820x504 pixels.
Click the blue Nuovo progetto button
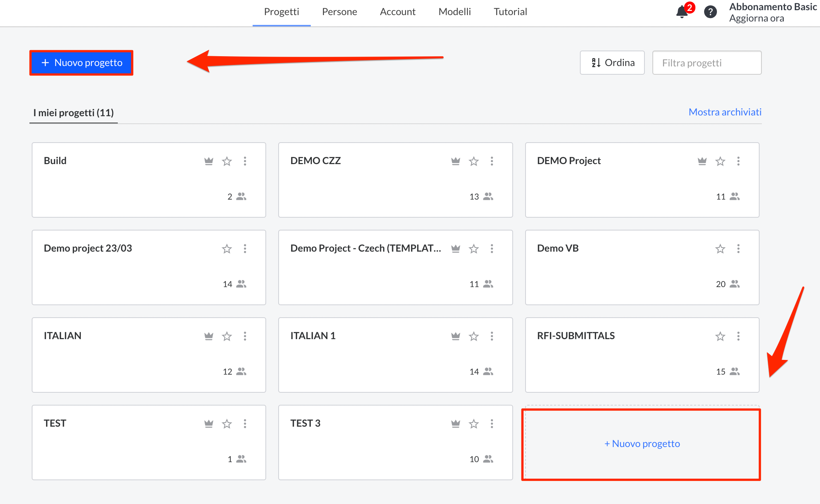(x=82, y=63)
